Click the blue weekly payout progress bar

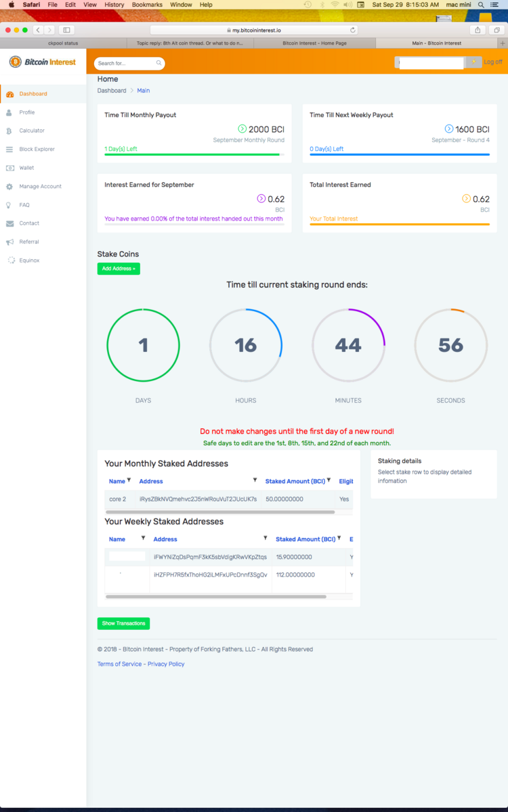[400, 155]
